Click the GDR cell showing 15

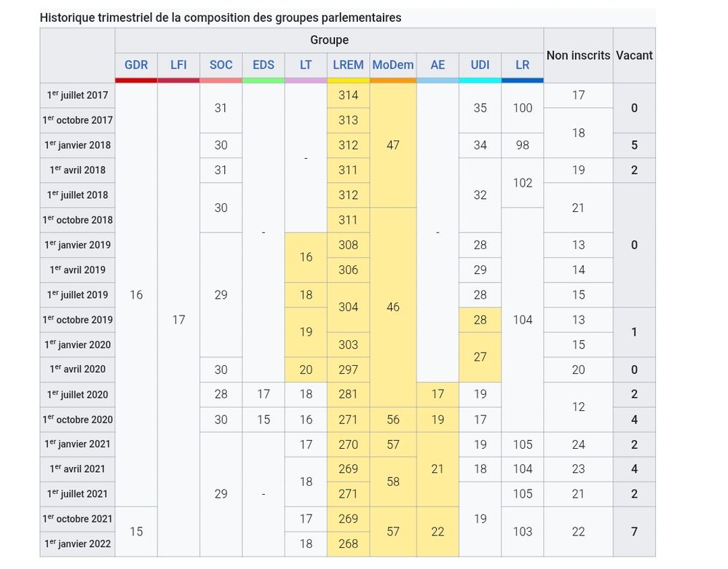[x=136, y=531]
